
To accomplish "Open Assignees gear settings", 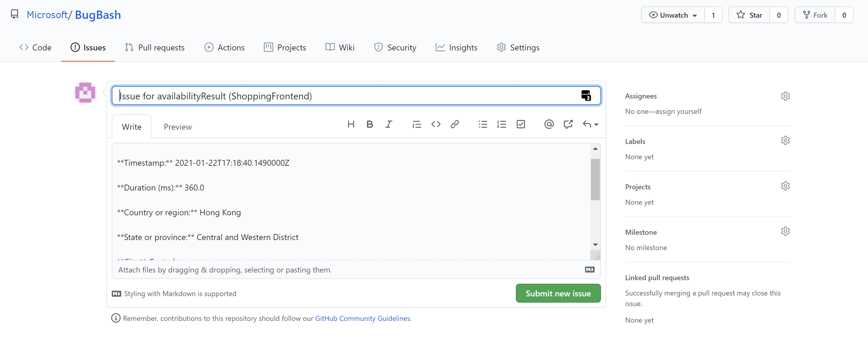I will pos(785,96).
